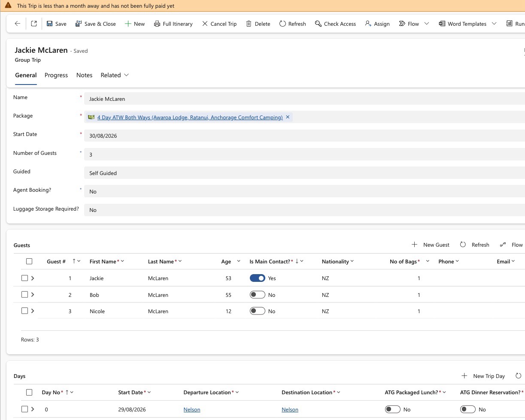Open the 4 Day ATW Both Ways package link
The height and width of the screenshot is (420, 525).
[190, 117]
